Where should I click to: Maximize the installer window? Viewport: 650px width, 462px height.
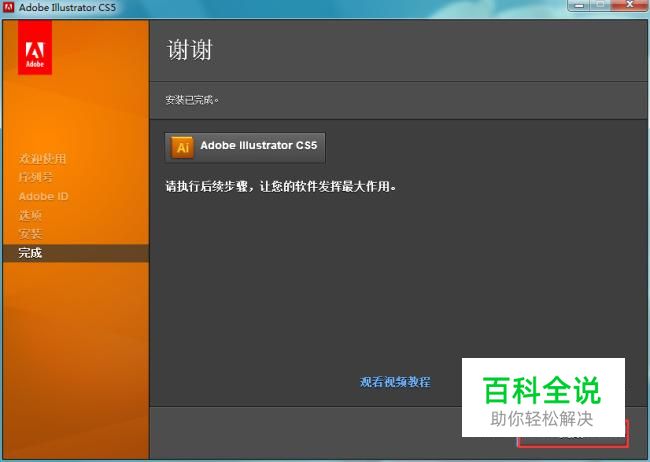(600, 5)
